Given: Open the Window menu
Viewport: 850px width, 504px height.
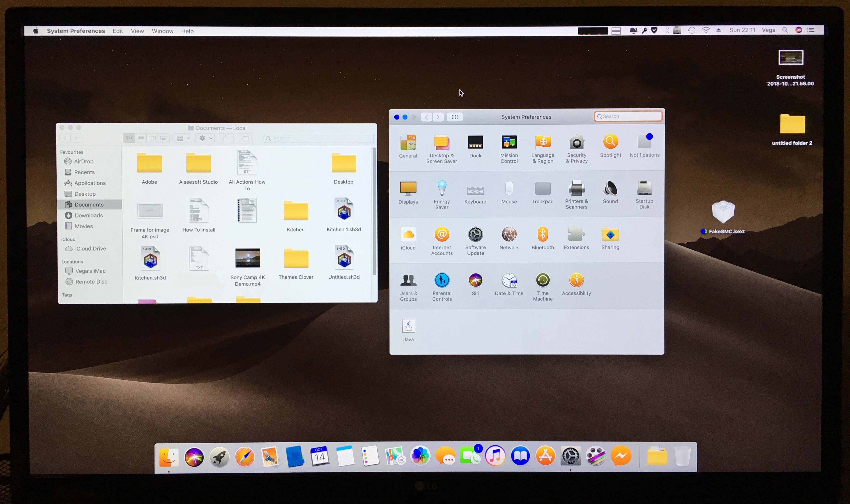Looking at the screenshot, I should point(162,31).
